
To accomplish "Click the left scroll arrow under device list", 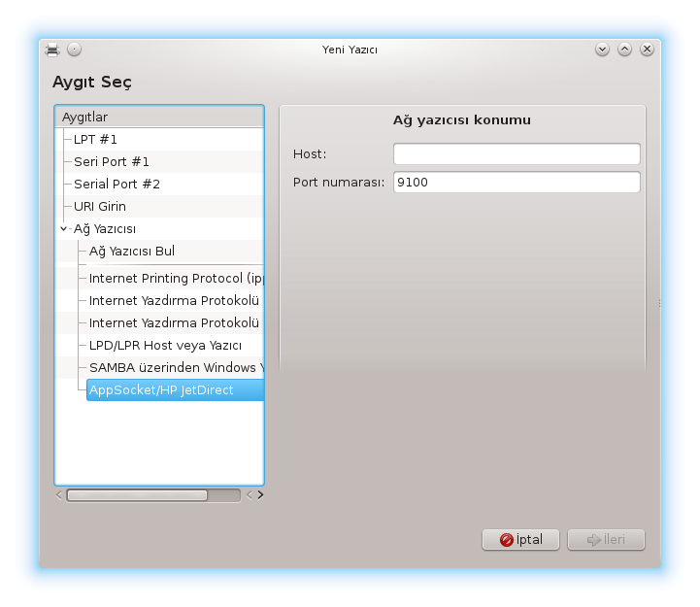I will [59, 495].
